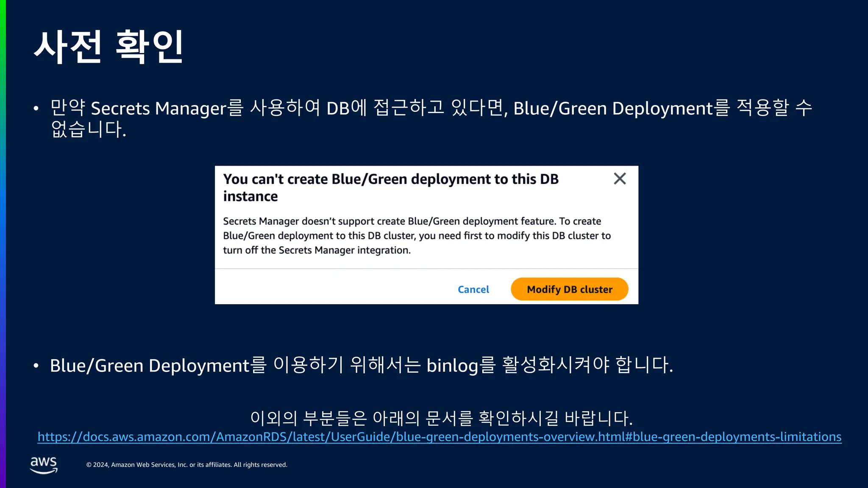This screenshot has height=488, width=868.
Task: Click the AWS logo in footer
Action: pos(44,465)
